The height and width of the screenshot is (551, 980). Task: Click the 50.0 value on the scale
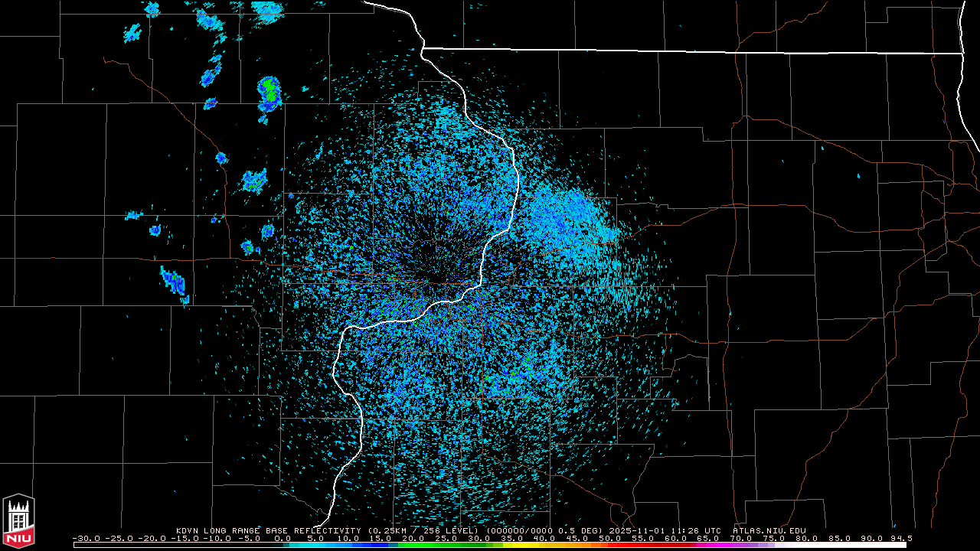tap(610, 539)
